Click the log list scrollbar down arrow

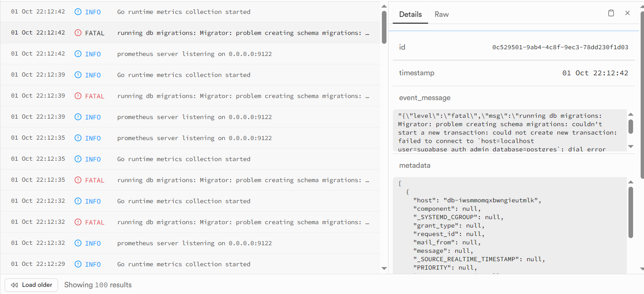tap(384, 268)
